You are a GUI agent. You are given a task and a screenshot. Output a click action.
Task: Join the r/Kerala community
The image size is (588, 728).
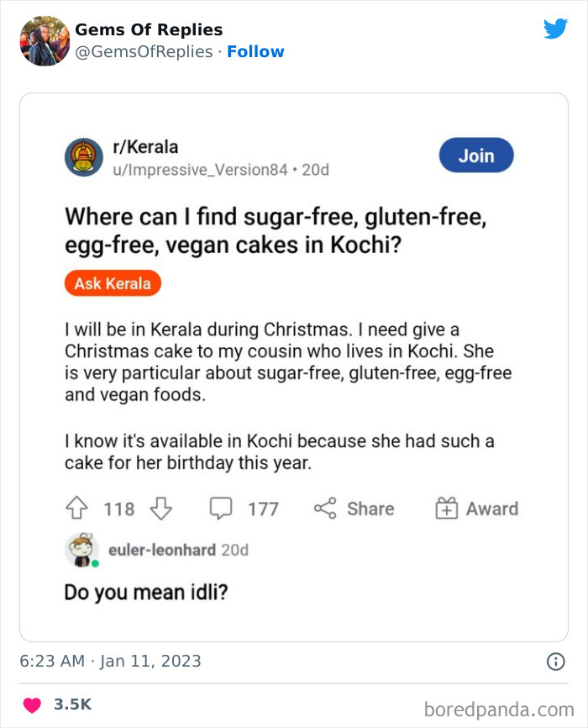click(x=476, y=155)
